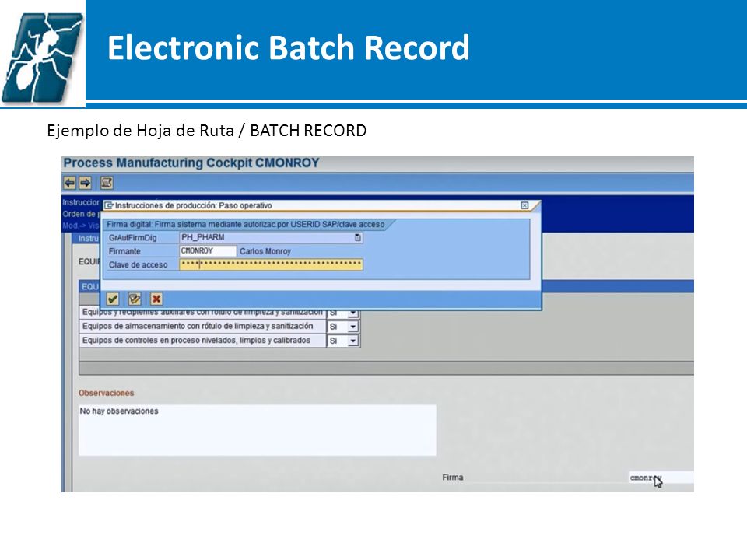Open dropdown for Equipos de controles row
The width and height of the screenshot is (747, 560).
[353, 341]
